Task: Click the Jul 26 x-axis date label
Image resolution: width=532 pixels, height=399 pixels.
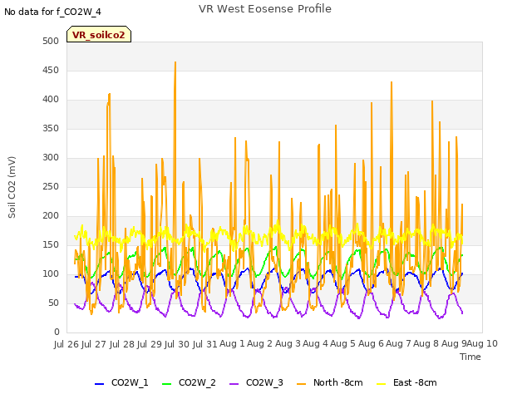Action: [66, 344]
